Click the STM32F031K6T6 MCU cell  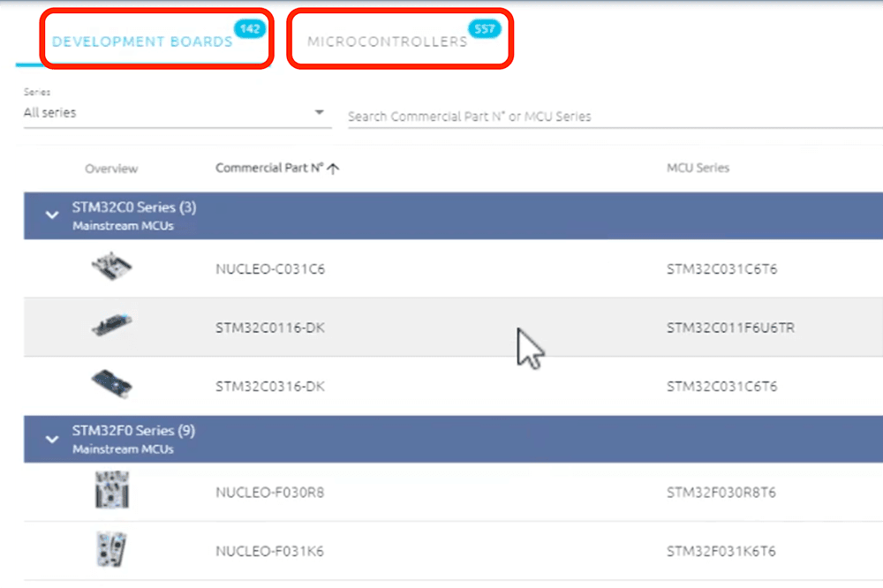point(721,552)
